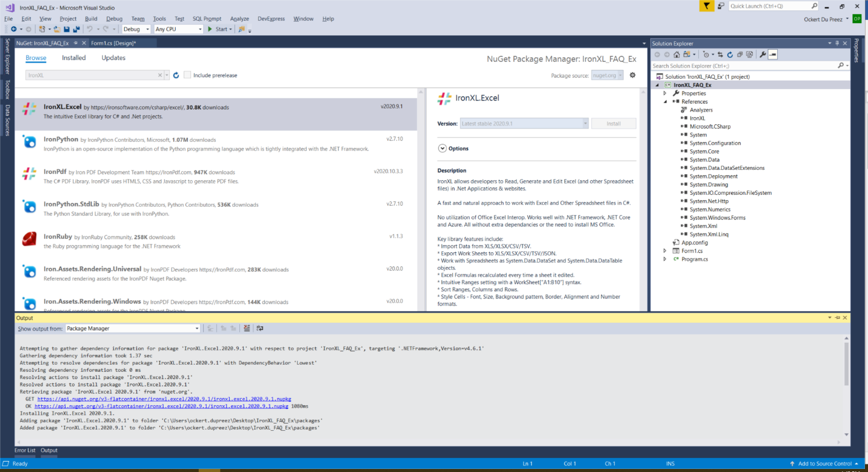
Task: Click the Install button
Action: tap(613, 123)
